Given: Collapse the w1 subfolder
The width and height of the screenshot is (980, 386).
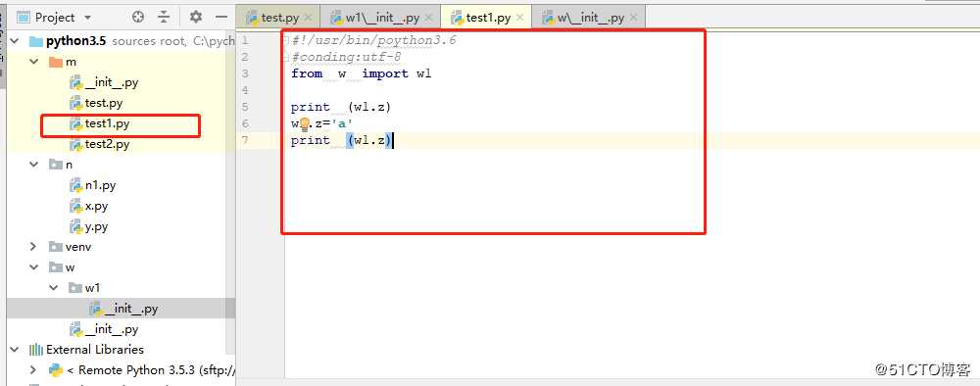Looking at the screenshot, I should 54,288.
